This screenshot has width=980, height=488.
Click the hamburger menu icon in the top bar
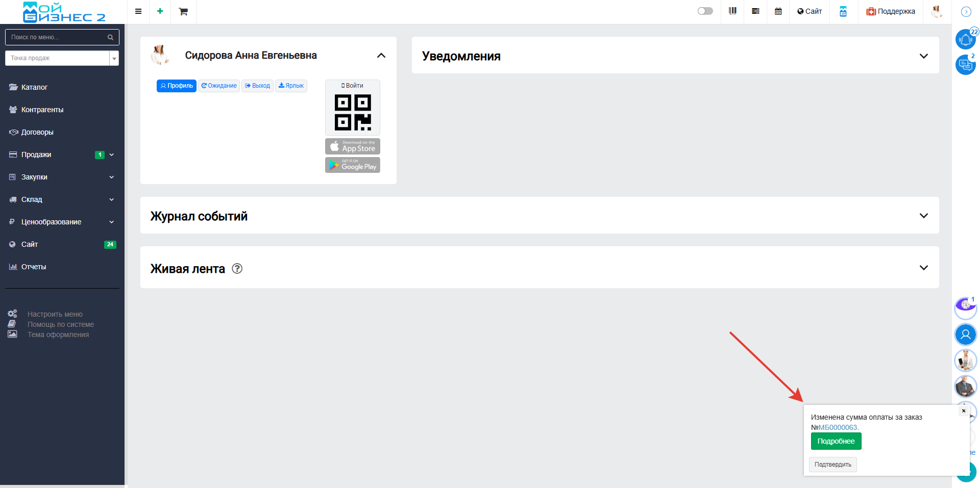tap(138, 11)
